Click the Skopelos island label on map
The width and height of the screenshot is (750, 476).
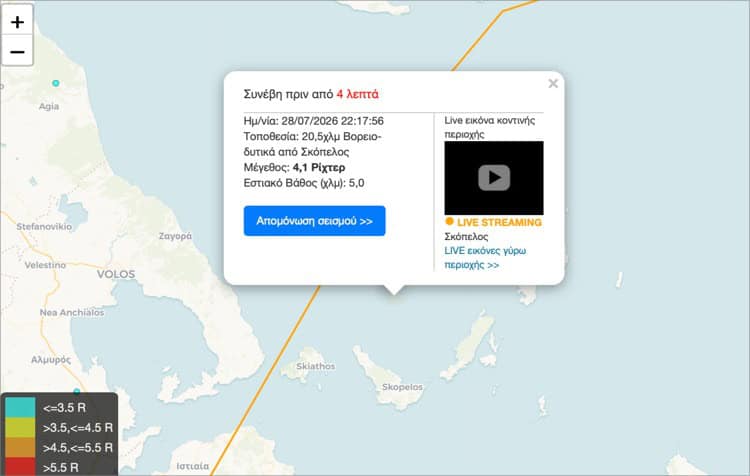point(402,387)
